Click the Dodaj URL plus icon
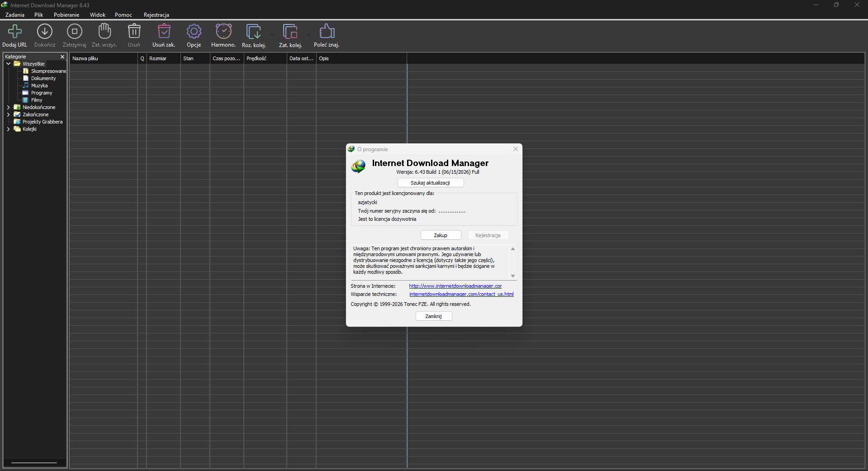Screen dimensions: 868x471 click(15, 31)
